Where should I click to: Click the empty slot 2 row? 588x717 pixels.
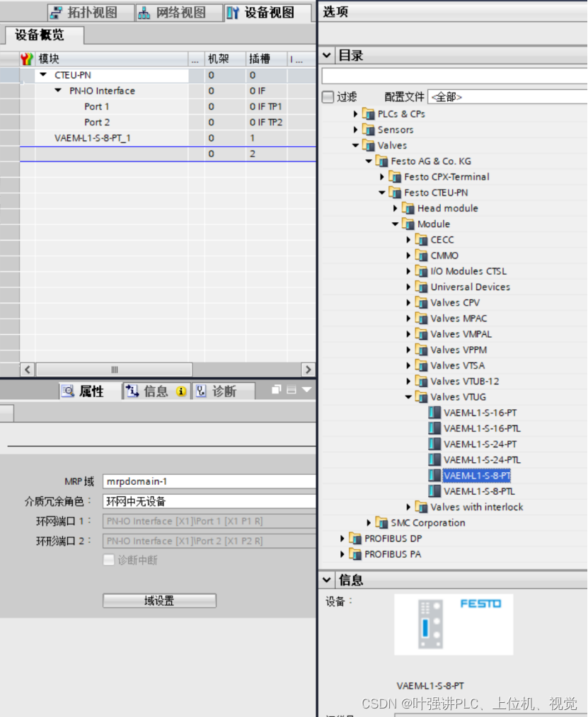[x=168, y=154]
